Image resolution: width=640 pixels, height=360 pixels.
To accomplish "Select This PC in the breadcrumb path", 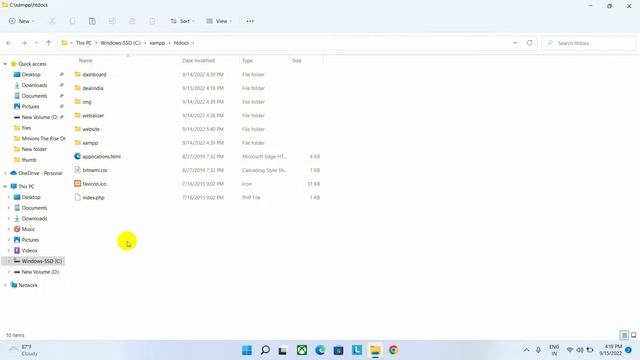I will tap(84, 43).
